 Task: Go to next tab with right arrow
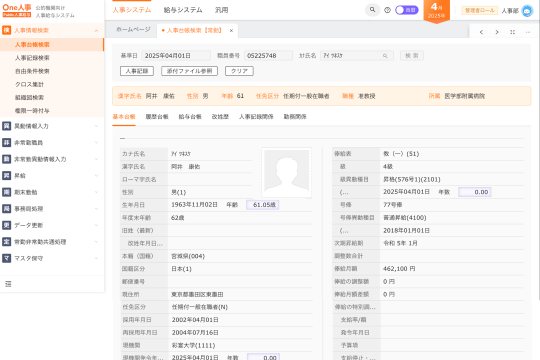coord(497,32)
